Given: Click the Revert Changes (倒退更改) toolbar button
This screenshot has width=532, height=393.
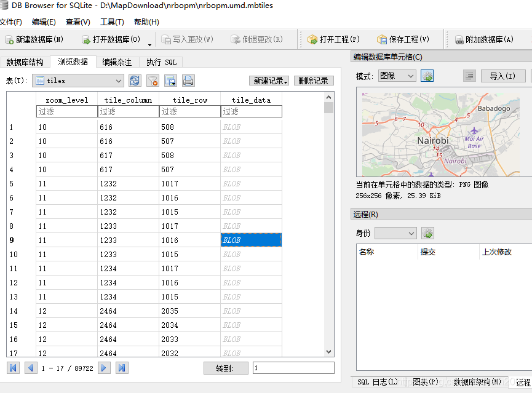Looking at the screenshot, I should coord(257,40).
